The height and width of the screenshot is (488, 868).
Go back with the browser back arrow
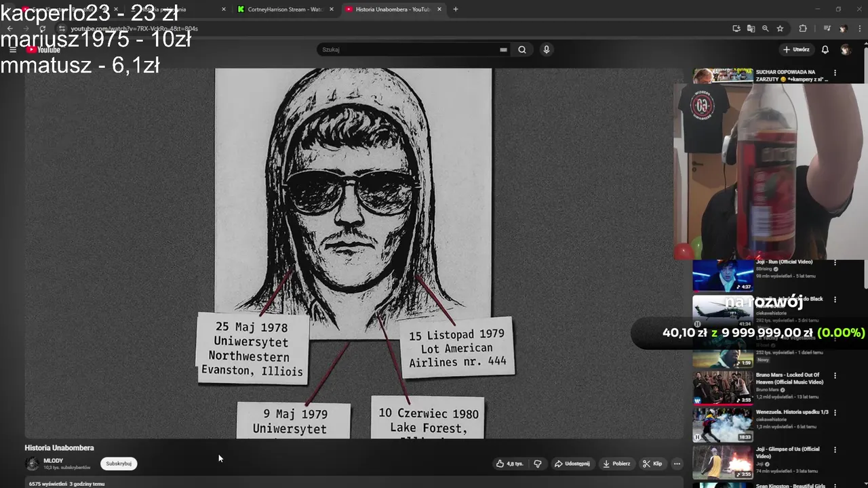(x=9, y=28)
